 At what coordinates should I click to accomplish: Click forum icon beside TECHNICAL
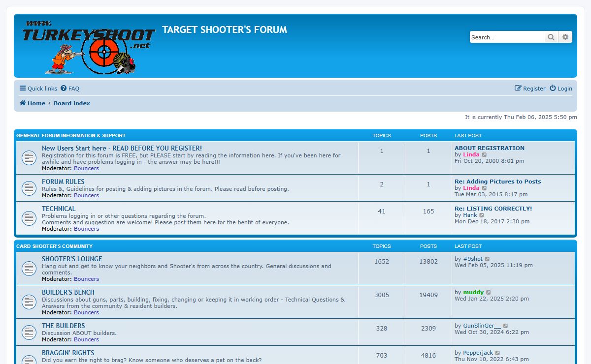tap(29, 218)
